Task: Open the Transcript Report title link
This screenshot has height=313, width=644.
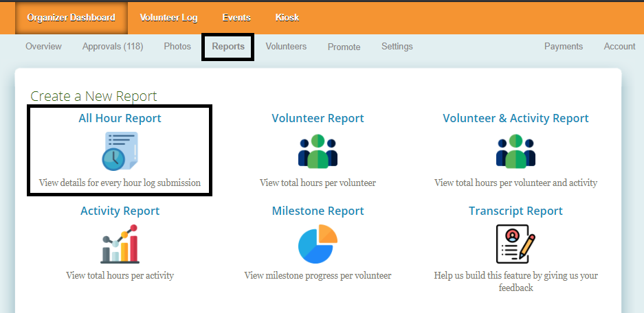Action: (x=515, y=211)
